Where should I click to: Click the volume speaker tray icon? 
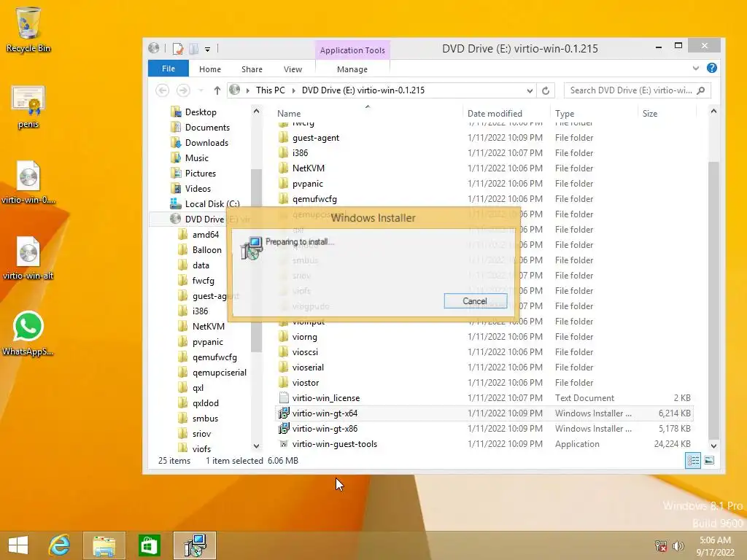pos(678,546)
